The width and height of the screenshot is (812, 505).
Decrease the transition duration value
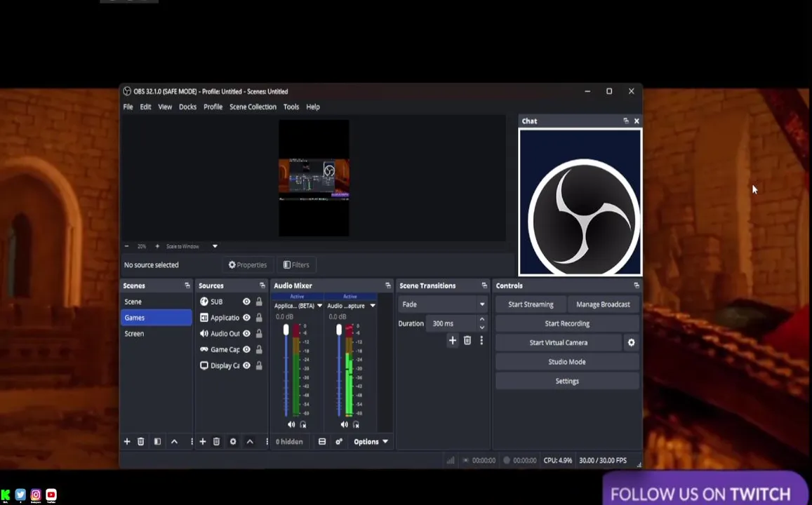(x=482, y=328)
